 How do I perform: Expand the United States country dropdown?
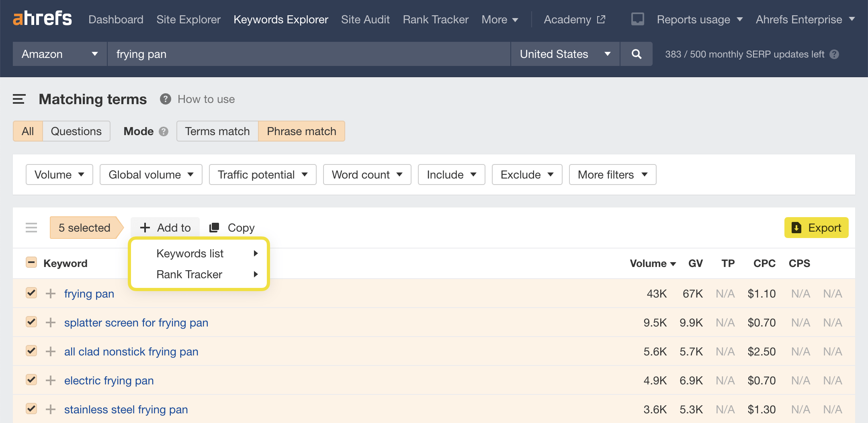[x=565, y=54]
